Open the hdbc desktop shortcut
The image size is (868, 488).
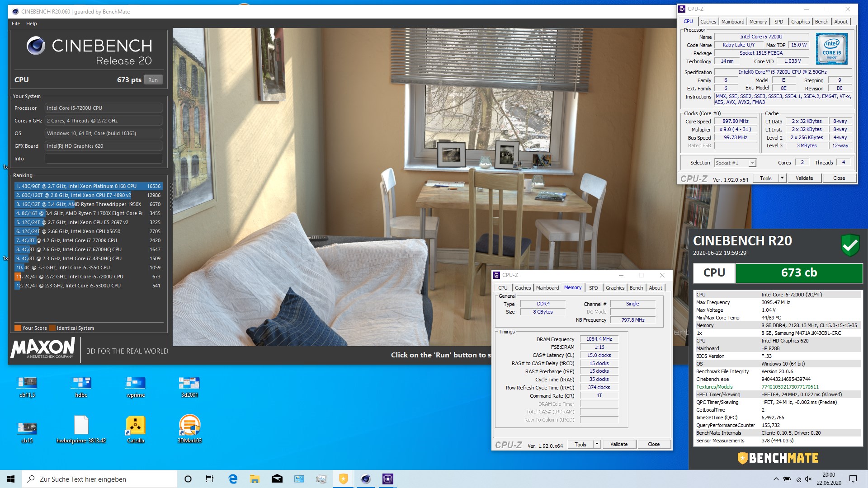[x=81, y=386]
